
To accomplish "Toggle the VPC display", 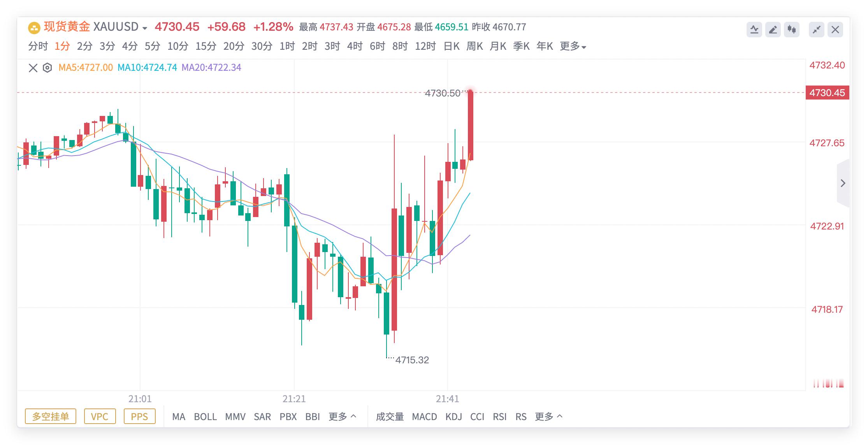I will [x=100, y=416].
